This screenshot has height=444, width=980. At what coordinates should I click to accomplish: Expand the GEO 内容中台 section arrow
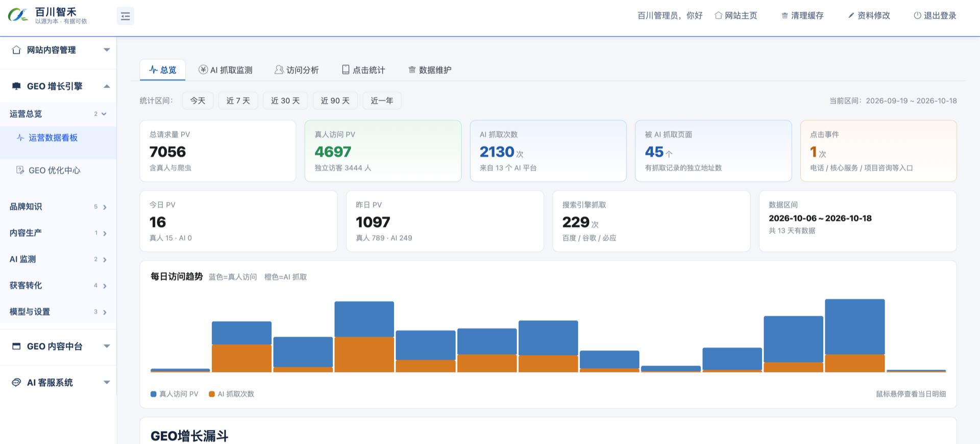point(107,346)
